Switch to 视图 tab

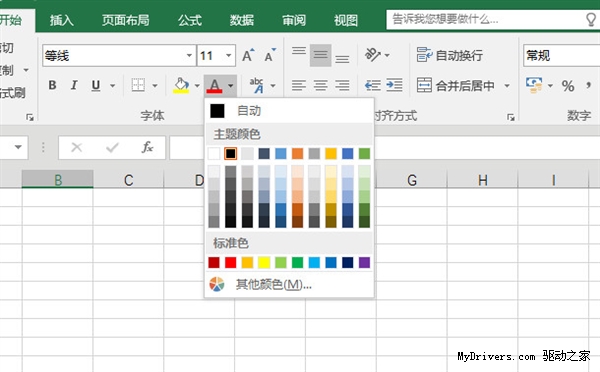click(346, 20)
